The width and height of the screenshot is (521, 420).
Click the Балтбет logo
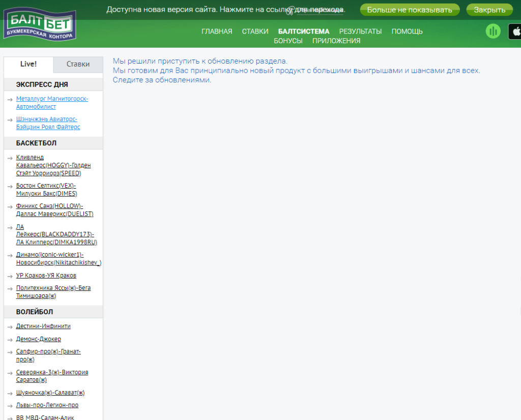pos(40,25)
